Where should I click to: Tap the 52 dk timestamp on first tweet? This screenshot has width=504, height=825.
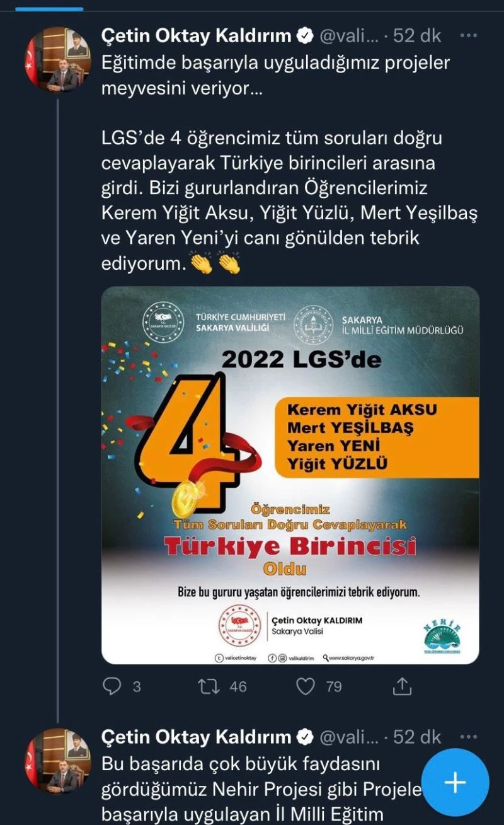(x=417, y=36)
